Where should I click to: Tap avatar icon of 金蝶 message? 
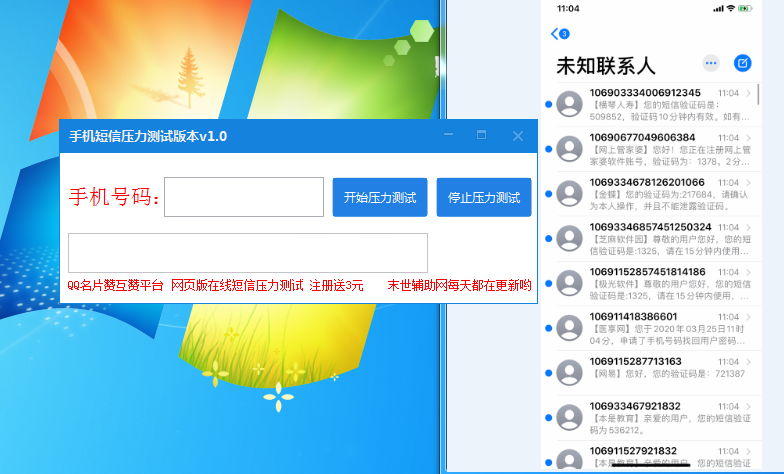(x=570, y=194)
